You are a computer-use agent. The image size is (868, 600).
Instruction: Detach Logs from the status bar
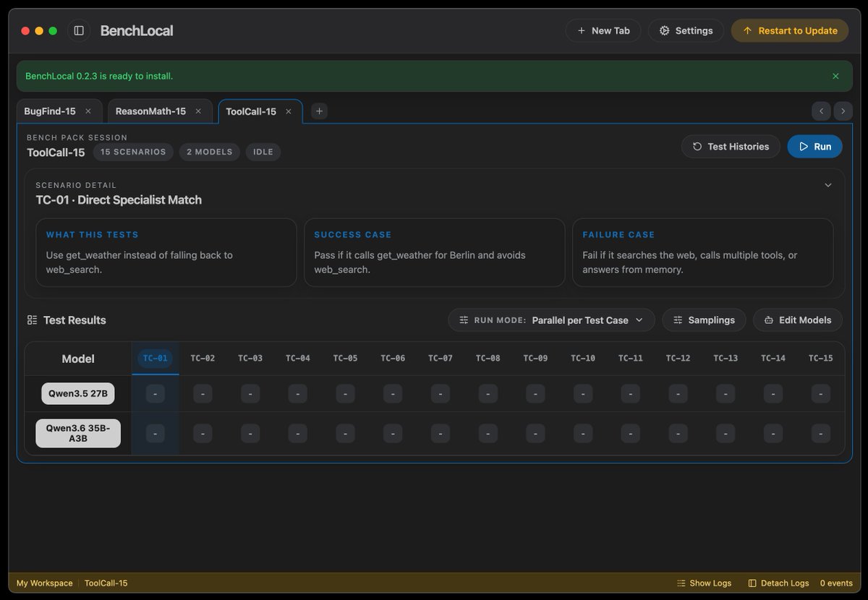tap(778, 583)
